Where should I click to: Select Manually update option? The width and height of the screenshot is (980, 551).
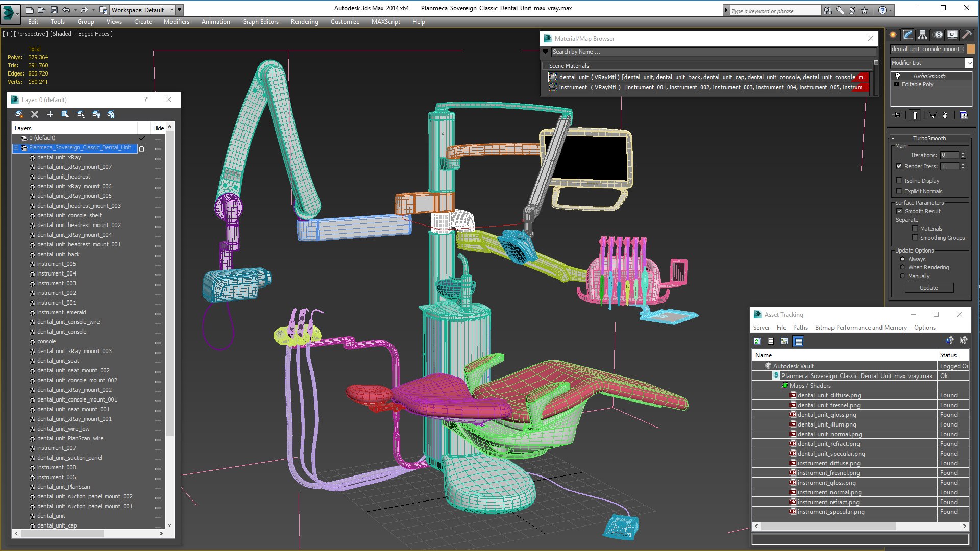coord(902,276)
